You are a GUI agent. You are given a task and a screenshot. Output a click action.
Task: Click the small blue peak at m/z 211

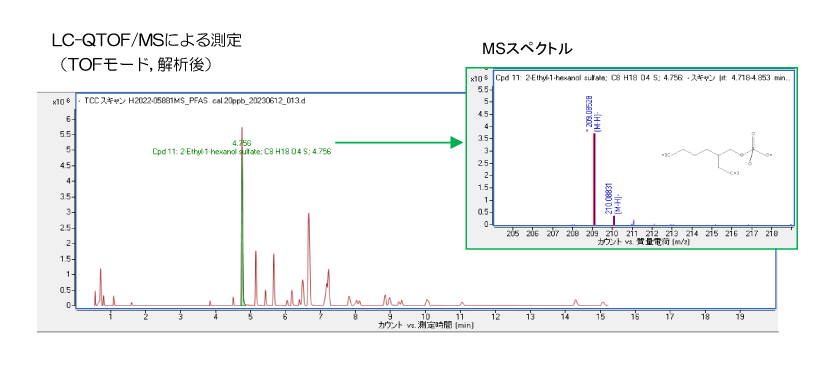(x=634, y=222)
